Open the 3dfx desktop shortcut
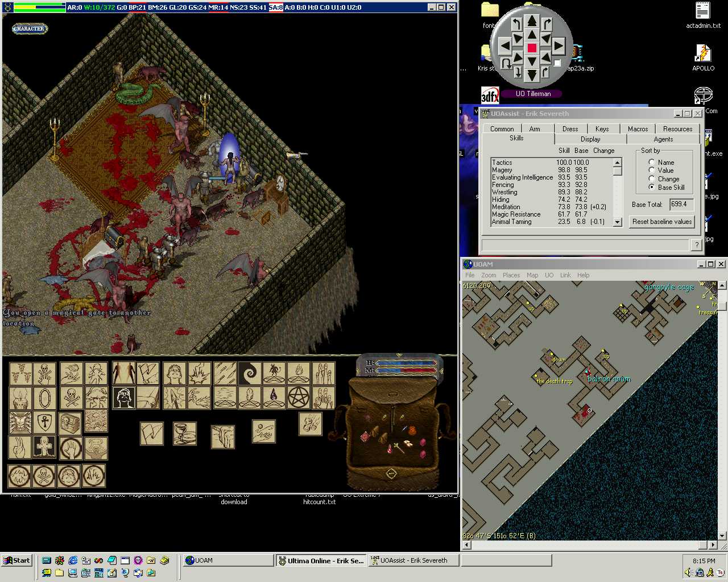 coord(490,95)
